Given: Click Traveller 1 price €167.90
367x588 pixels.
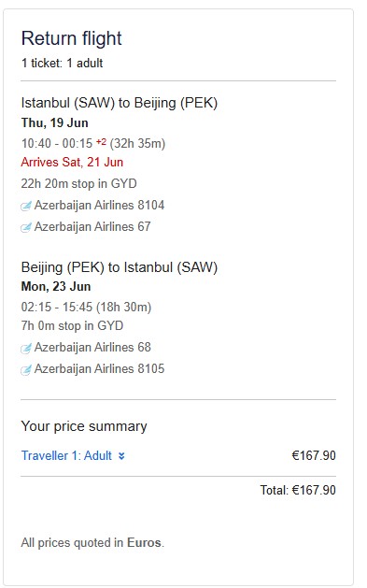Looking at the screenshot, I should click(x=314, y=455).
